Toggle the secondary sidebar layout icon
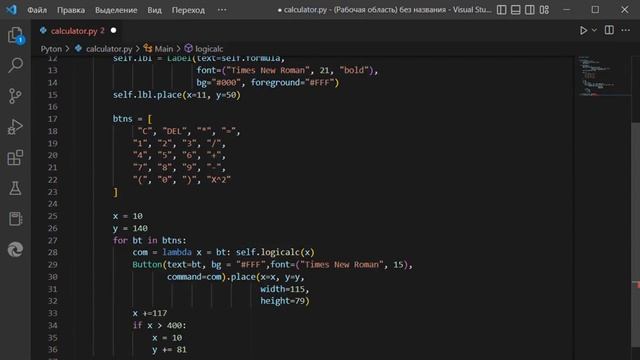Viewport: 640px width, 360px height. (530, 10)
